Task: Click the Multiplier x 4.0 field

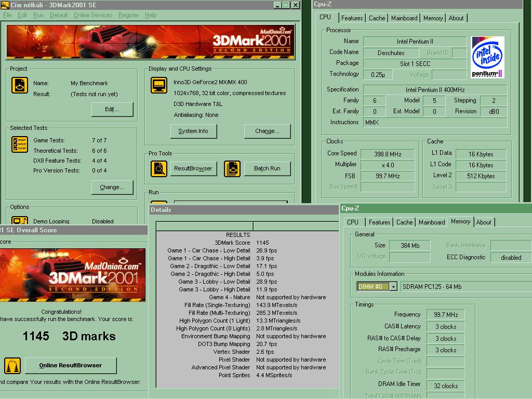Action: click(x=388, y=165)
